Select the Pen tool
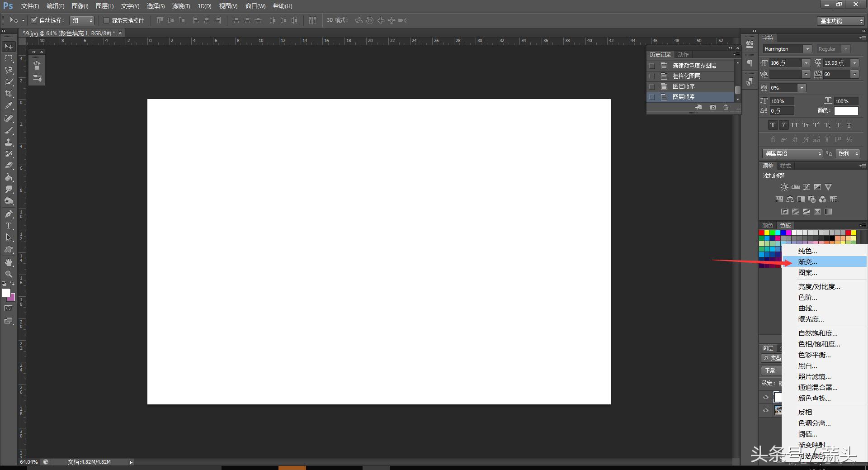Viewport: 868px width, 470px height. click(8, 213)
